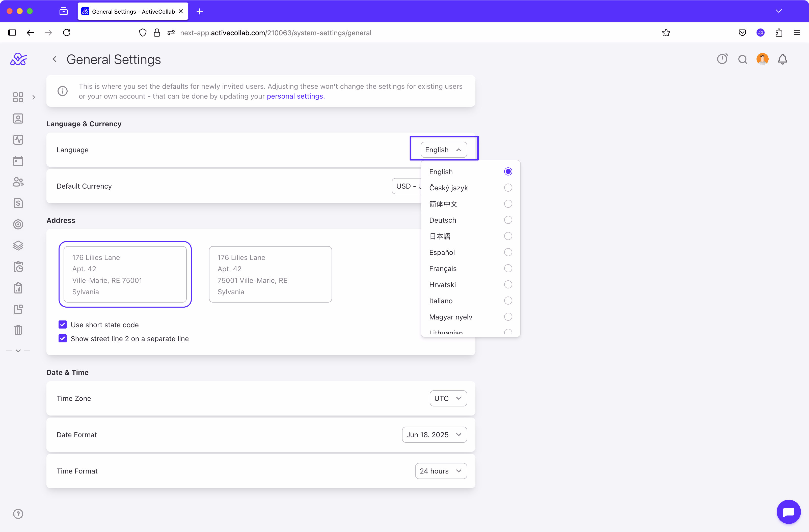Open the browser extensions puzzle icon
The height and width of the screenshot is (532, 809).
click(779, 33)
